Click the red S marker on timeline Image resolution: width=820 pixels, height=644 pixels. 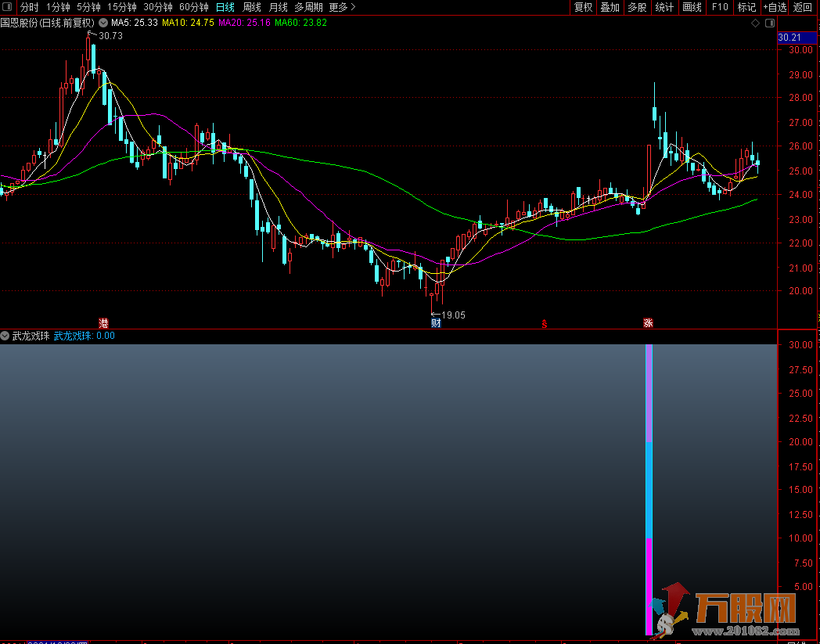[x=544, y=324]
